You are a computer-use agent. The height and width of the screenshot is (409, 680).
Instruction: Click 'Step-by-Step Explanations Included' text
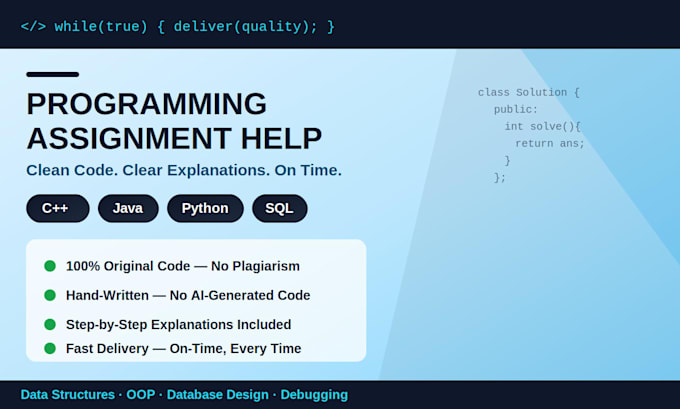(x=178, y=324)
